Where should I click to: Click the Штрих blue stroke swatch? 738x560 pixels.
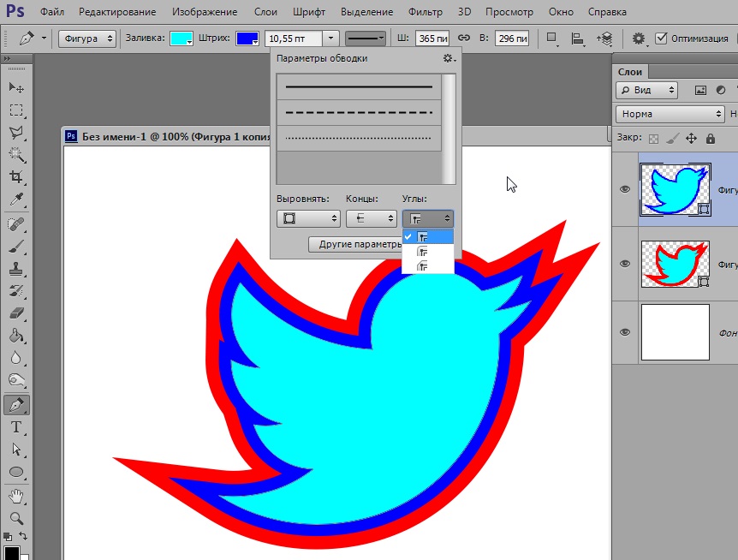pos(247,39)
